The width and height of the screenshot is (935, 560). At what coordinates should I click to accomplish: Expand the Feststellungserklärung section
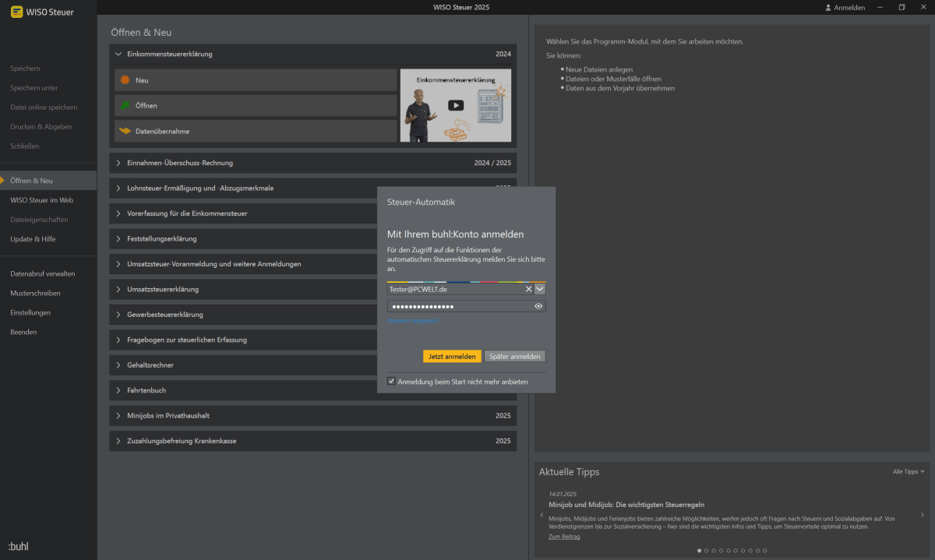pyautogui.click(x=118, y=238)
